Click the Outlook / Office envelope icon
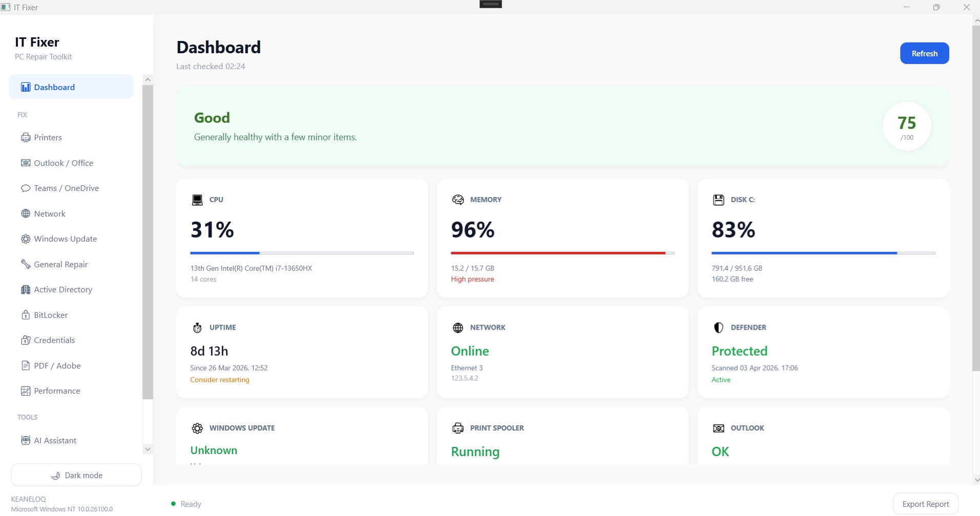Image resolution: width=980 pixels, height=516 pixels. [x=26, y=163]
